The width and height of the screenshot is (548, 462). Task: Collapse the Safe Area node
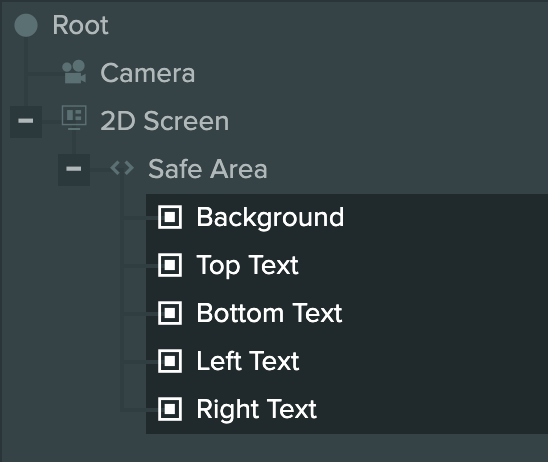74,169
